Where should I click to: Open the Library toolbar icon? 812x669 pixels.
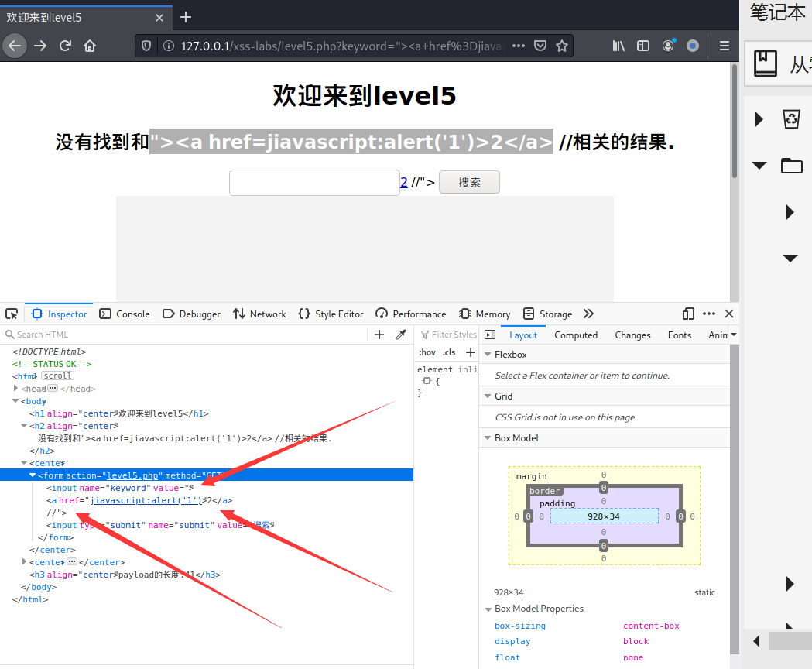click(618, 46)
